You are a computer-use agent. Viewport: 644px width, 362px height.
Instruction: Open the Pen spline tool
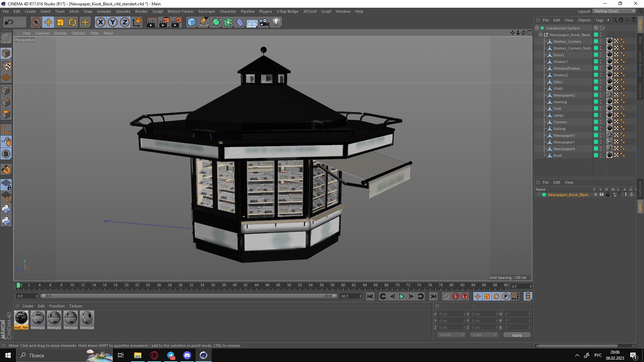pyautogui.click(x=204, y=22)
